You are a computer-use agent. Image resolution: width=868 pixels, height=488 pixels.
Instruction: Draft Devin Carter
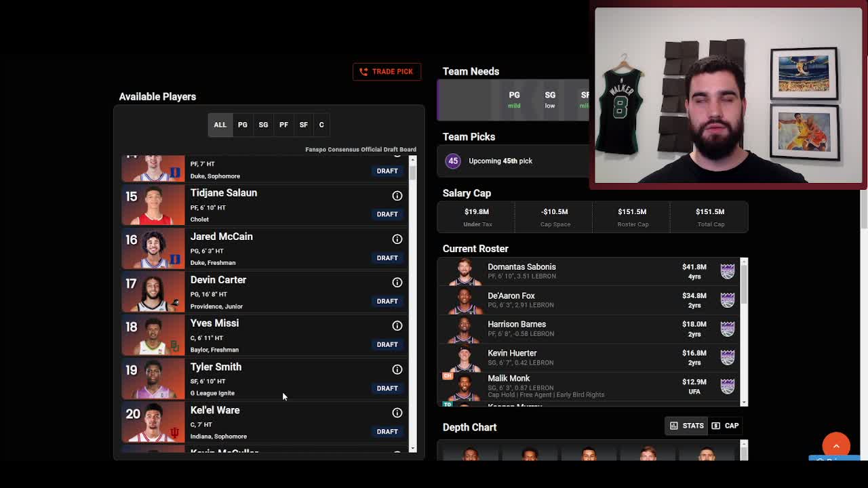387,301
